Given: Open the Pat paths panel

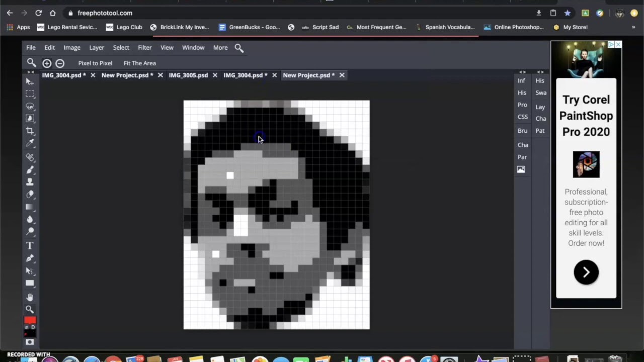Looking at the screenshot, I should 540,130.
